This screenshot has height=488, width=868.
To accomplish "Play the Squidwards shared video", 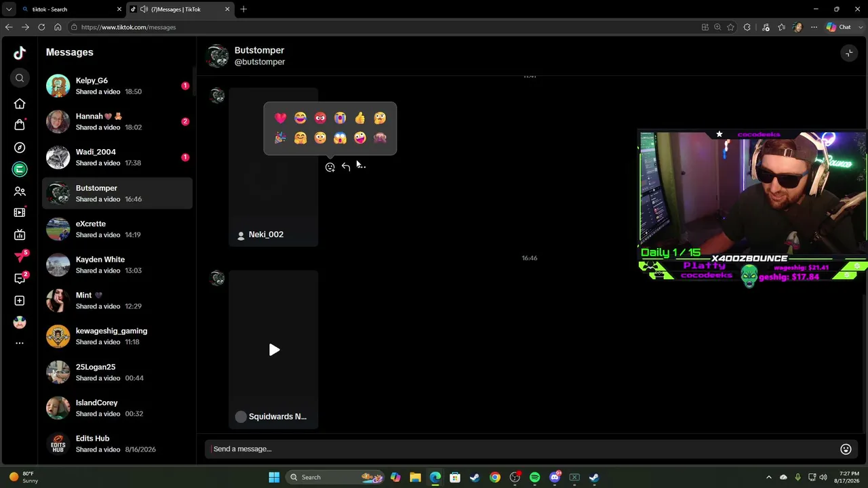I will (274, 350).
